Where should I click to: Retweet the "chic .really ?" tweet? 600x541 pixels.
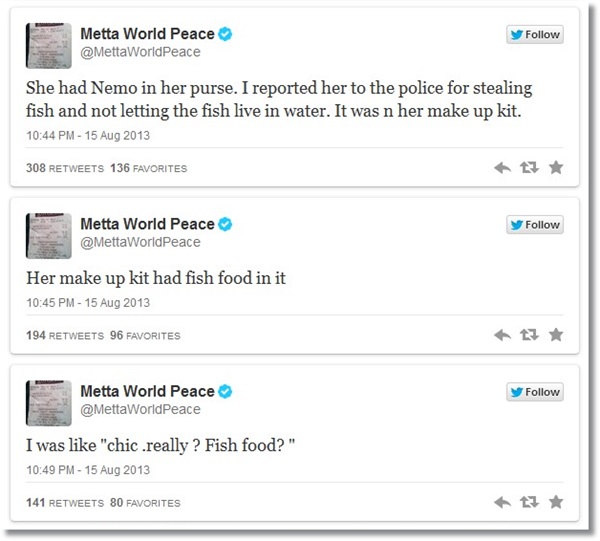click(x=529, y=502)
